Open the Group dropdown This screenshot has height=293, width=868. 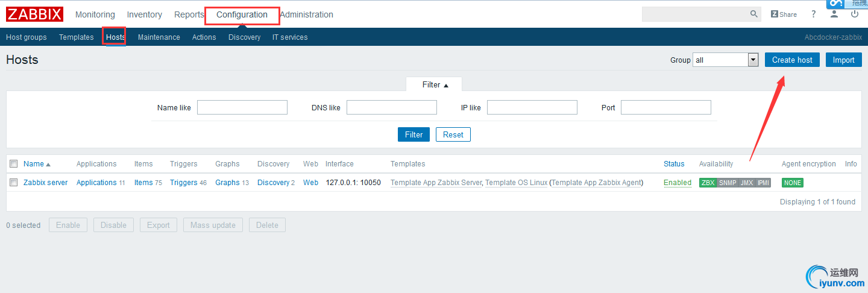point(725,60)
